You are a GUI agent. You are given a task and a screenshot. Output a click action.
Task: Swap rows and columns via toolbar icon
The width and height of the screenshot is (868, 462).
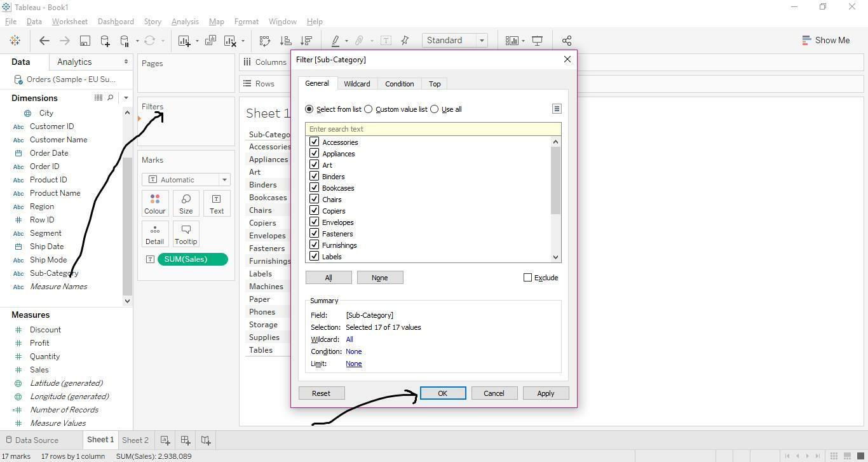click(264, 40)
